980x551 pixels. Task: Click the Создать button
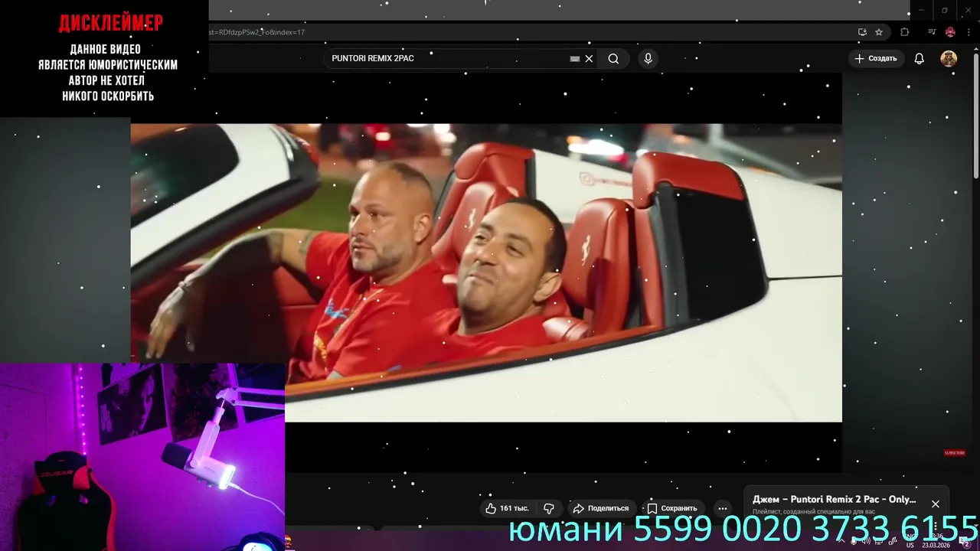coord(876,58)
